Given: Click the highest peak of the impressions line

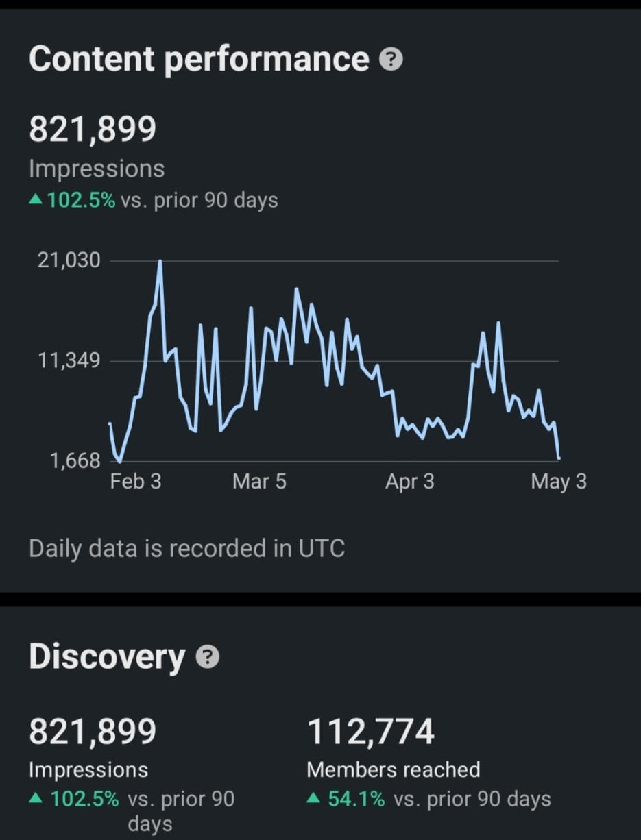Looking at the screenshot, I should [x=160, y=262].
